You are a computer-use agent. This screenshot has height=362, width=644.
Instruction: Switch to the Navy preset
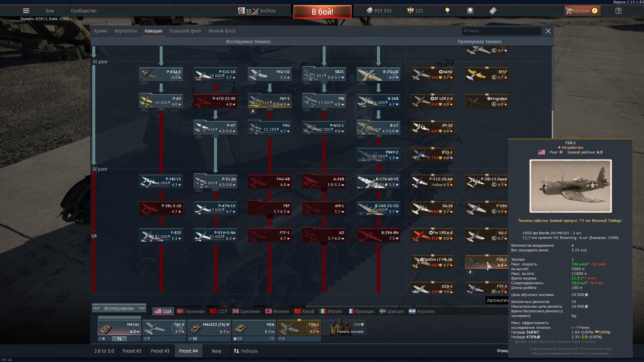point(217,351)
